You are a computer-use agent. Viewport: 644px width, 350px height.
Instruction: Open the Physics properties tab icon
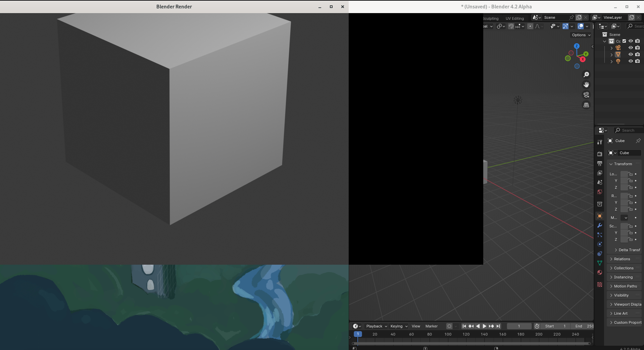tap(600, 244)
